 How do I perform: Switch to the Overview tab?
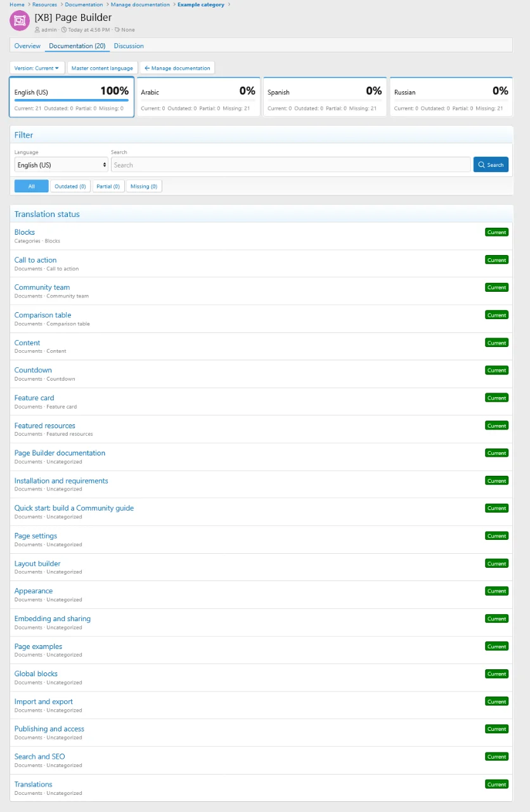(x=27, y=46)
